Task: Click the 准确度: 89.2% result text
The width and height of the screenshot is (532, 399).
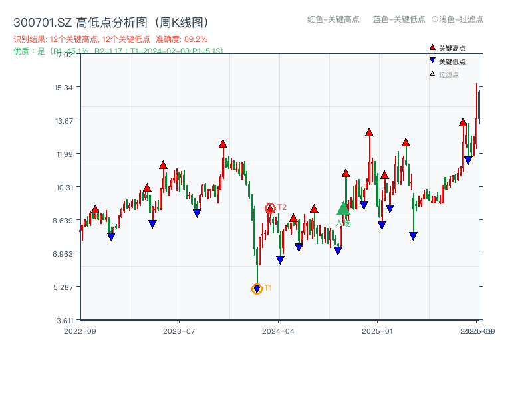Action: 181,39
